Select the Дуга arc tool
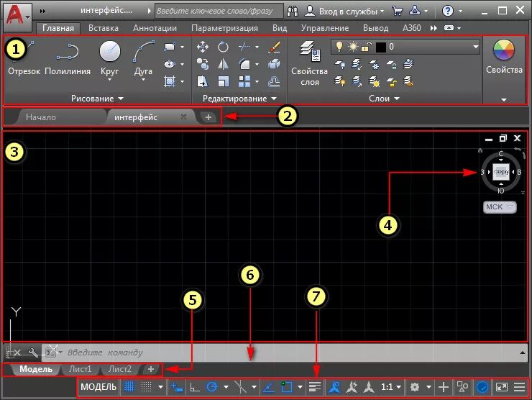The width and height of the screenshot is (532, 400). pyautogui.click(x=143, y=58)
